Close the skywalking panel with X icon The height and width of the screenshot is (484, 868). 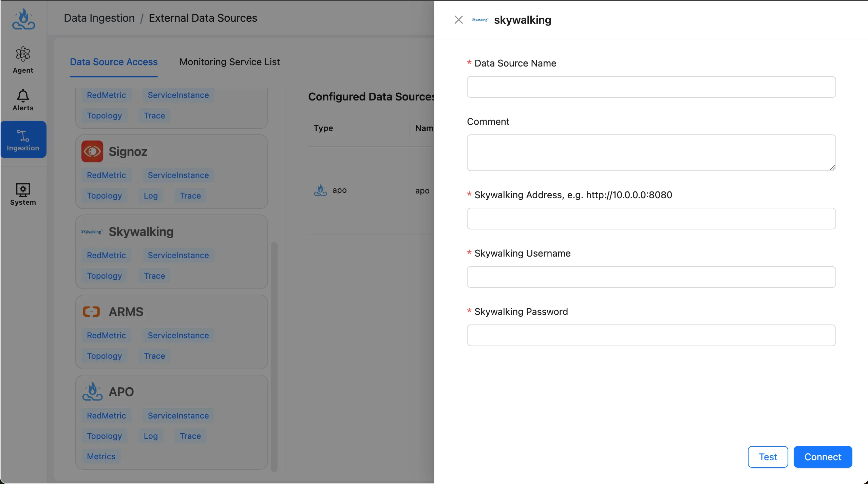pos(458,20)
